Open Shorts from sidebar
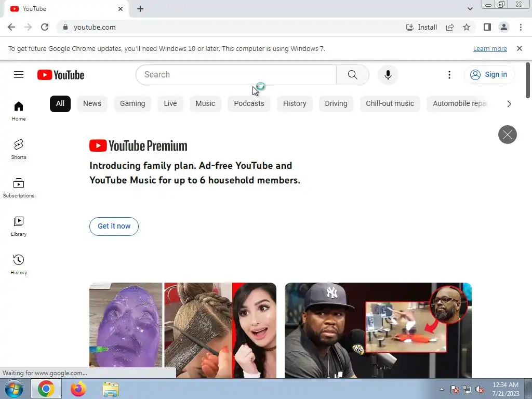Image resolution: width=532 pixels, height=399 pixels. coord(19,150)
